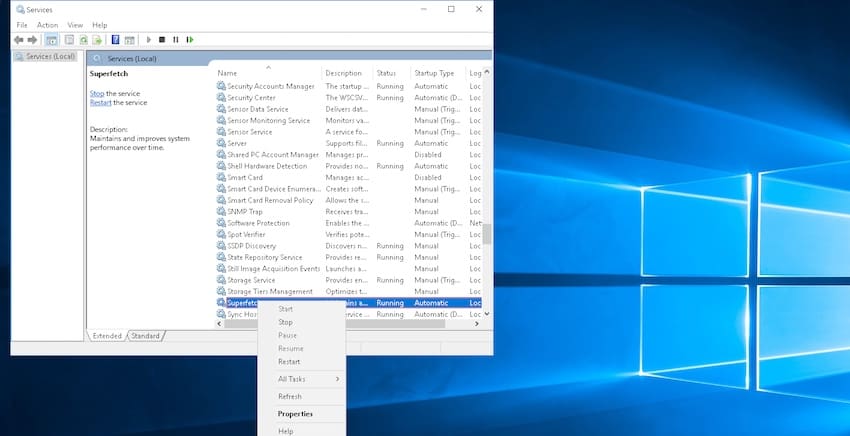Click gear icon beside SSDP Discovery
Image resolution: width=850 pixels, height=436 pixels.
click(221, 245)
